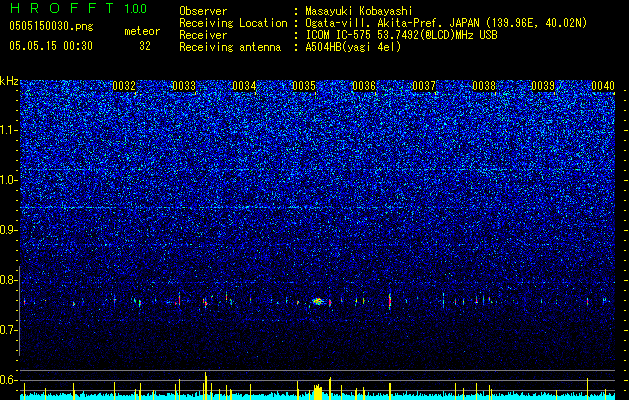Click the 0.7 kHz axis label
629x400 pixels.
9,330
